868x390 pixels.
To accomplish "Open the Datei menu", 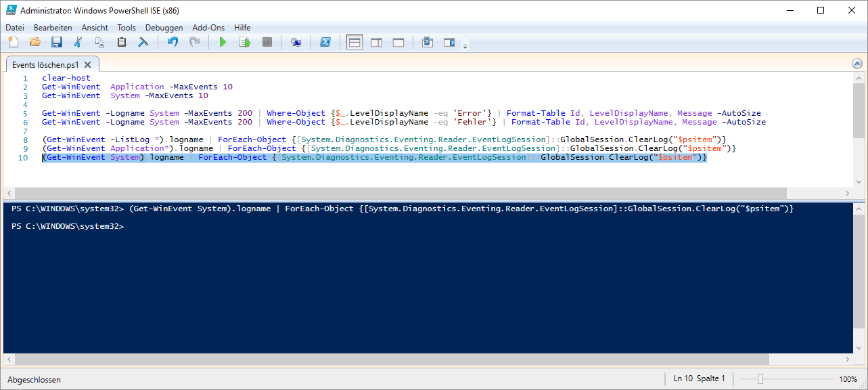I will [15, 28].
